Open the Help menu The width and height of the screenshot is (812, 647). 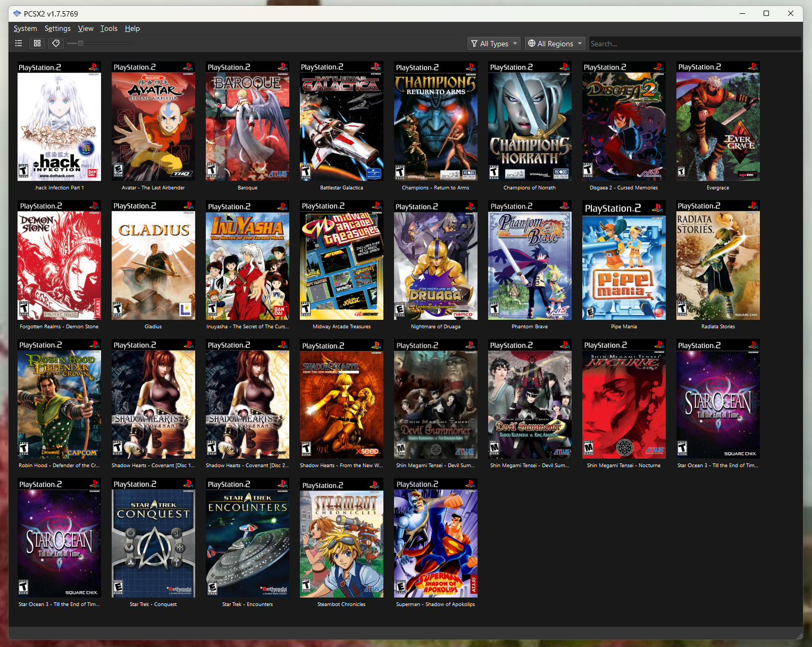click(x=132, y=29)
